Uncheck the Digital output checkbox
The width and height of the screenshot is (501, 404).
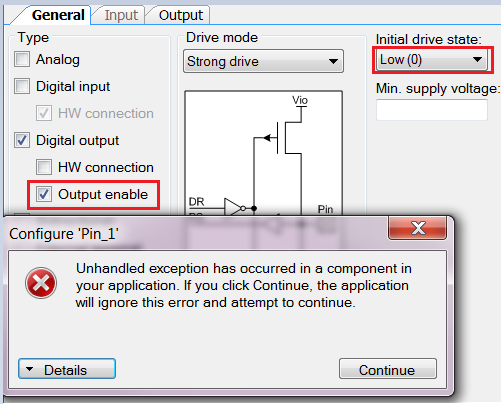click(22, 140)
